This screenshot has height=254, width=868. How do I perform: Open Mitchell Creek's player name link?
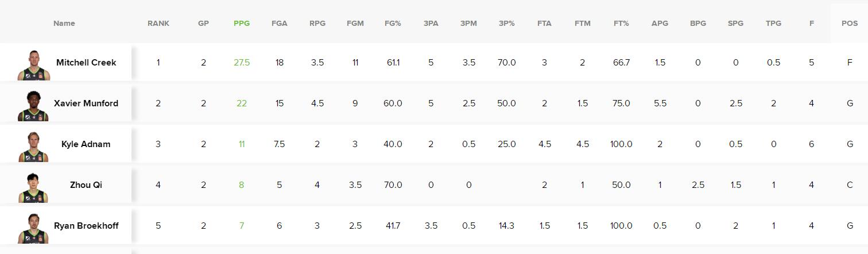(x=86, y=62)
